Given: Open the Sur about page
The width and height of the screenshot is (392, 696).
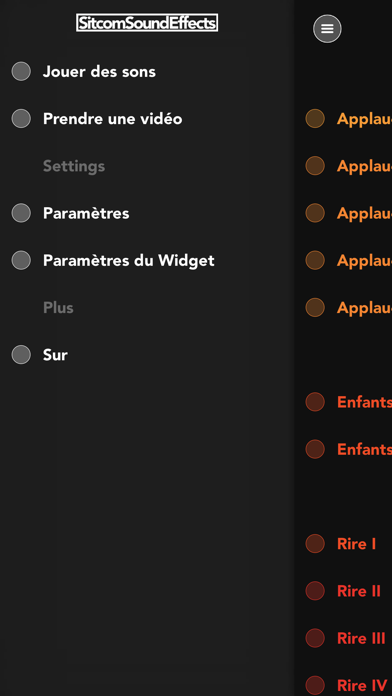Looking at the screenshot, I should (x=55, y=355).
